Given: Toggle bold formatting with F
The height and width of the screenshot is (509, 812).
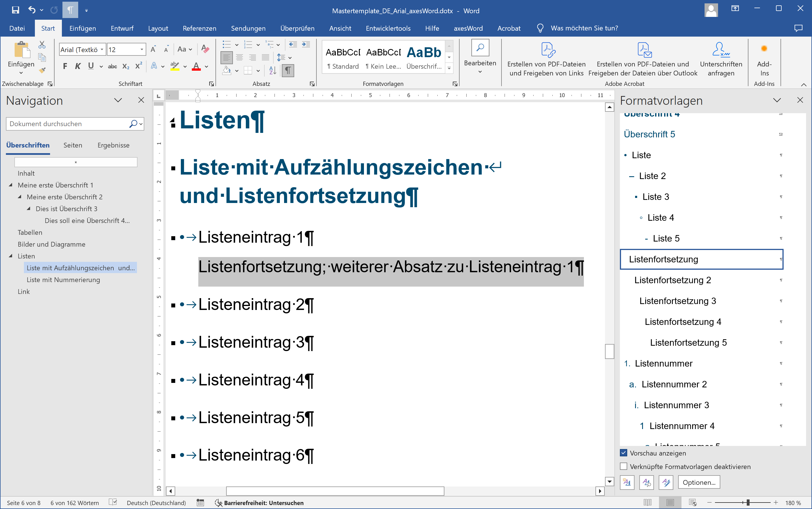Looking at the screenshot, I should [x=65, y=66].
